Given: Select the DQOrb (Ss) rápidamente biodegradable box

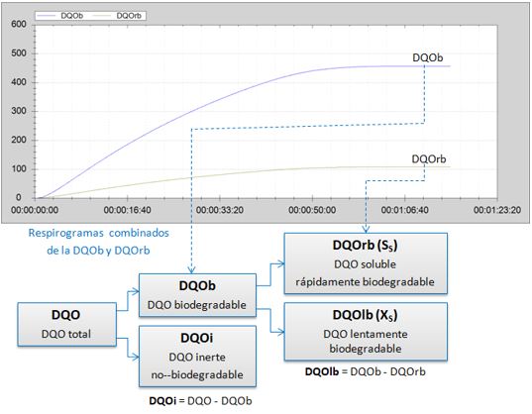Looking at the screenshot, I should pyautogui.click(x=366, y=263).
